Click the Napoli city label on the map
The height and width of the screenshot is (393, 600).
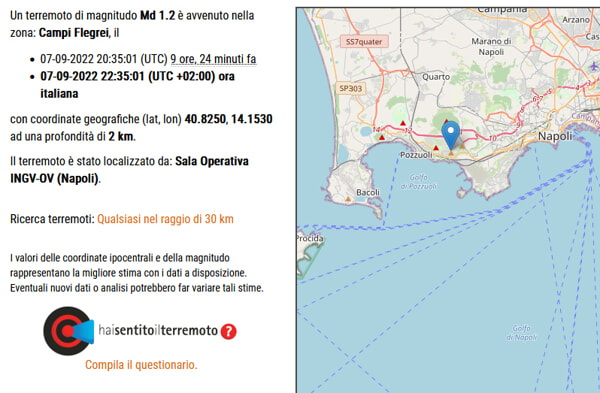coord(555,136)
